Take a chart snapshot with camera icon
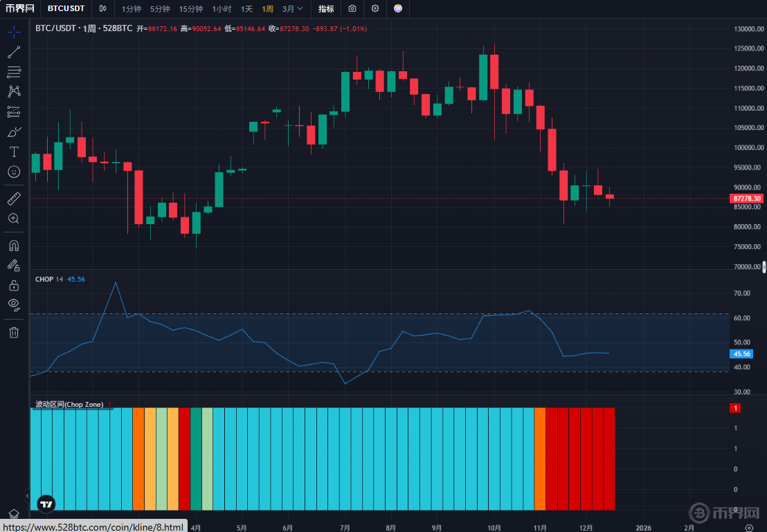Screen dimensions: 767x532 point(352,9)
